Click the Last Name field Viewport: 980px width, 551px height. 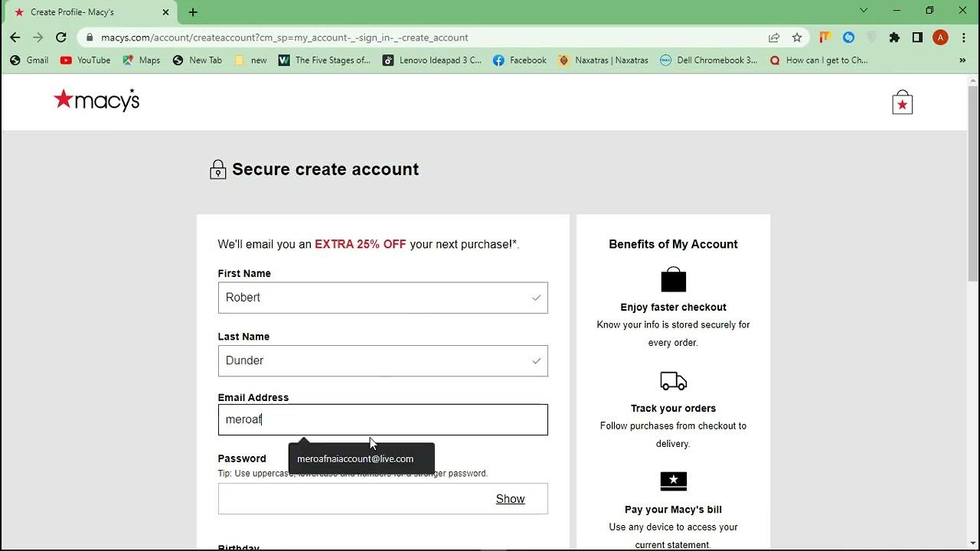pyautogui.click(x=383, y=360)
